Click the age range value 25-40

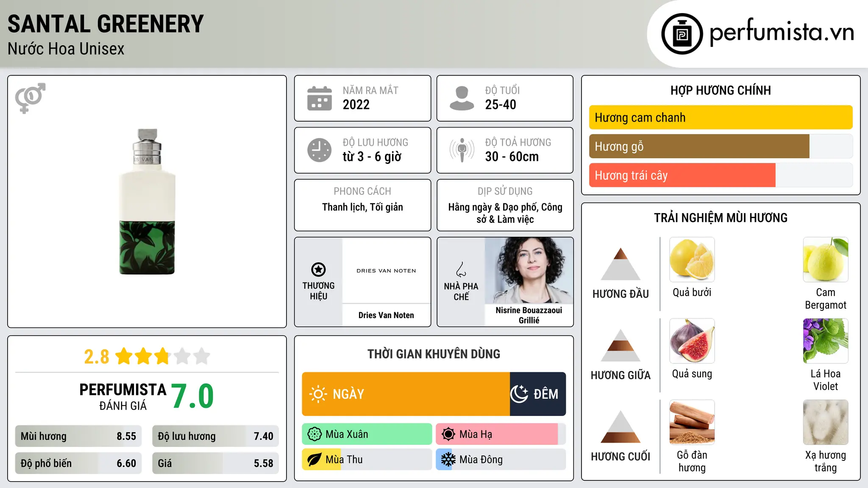pos(501,105)
